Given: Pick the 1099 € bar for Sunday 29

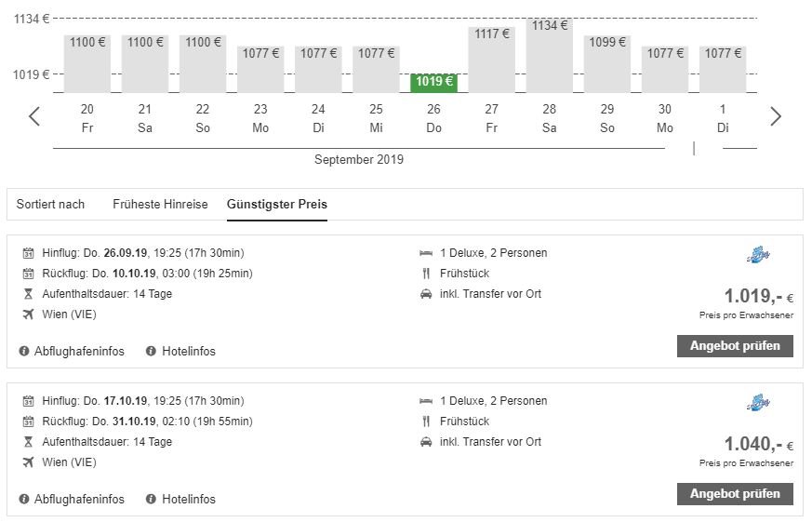Looking at the screenshot, I should coord(607,63).
